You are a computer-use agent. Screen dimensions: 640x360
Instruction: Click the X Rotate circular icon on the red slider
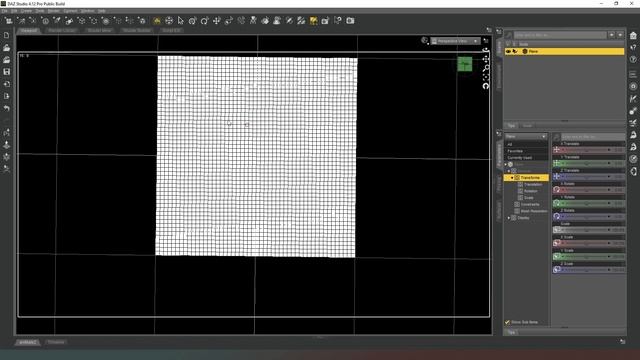[557, 190]
